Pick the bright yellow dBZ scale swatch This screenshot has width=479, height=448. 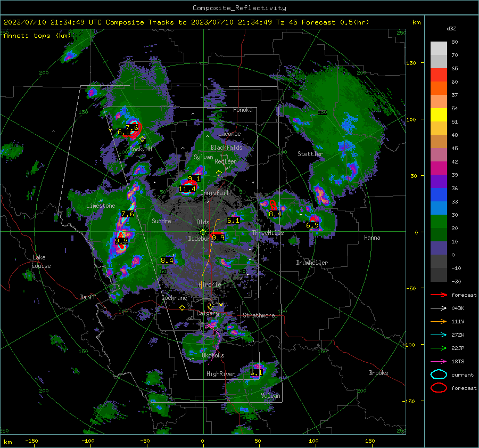pos(439,115)
